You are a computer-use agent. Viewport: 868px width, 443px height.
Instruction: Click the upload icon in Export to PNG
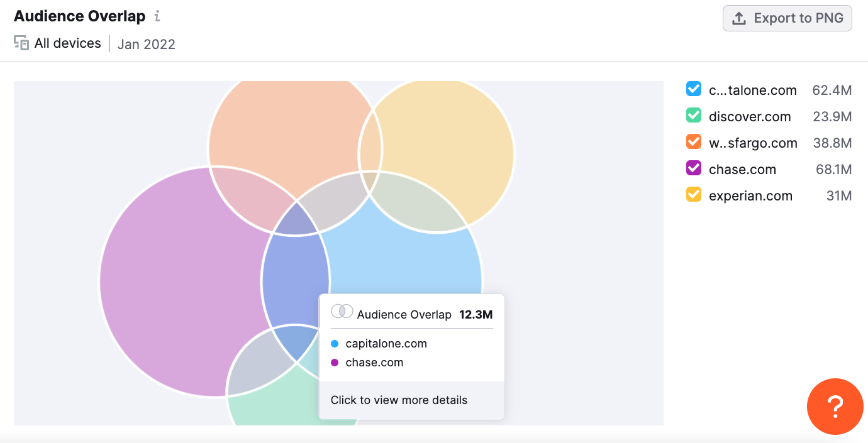[x=740, y=18]
